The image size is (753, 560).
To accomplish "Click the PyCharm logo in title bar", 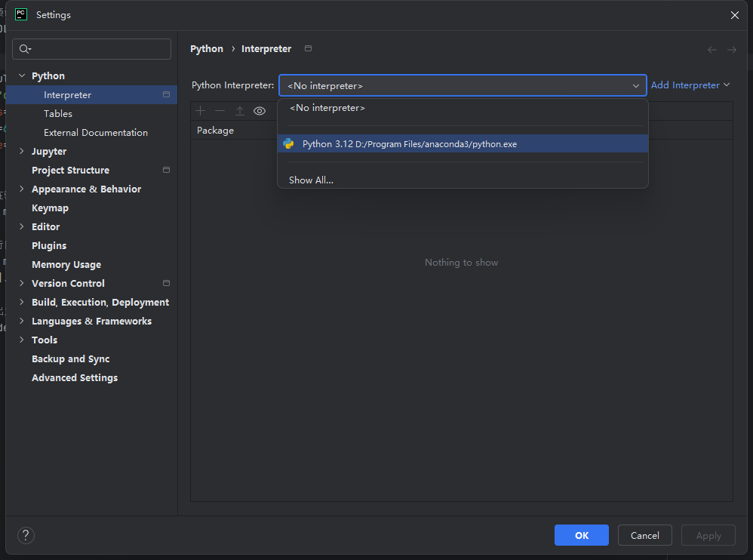I will tap(21, 14).
